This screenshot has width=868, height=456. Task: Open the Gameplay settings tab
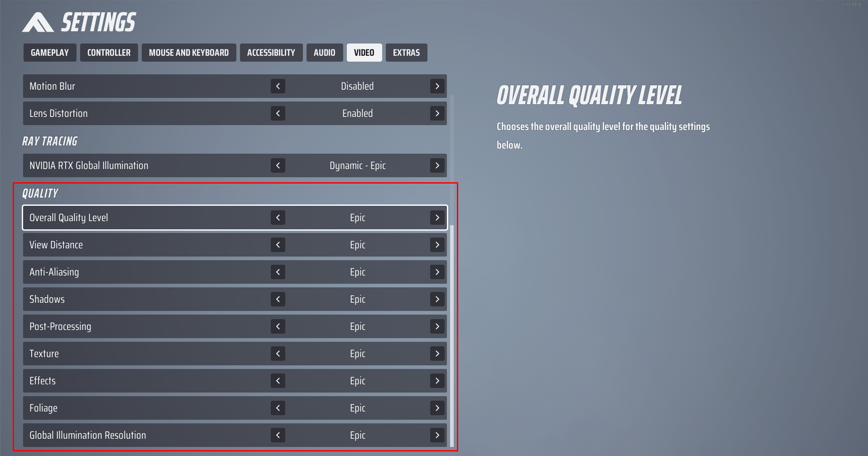49,53
